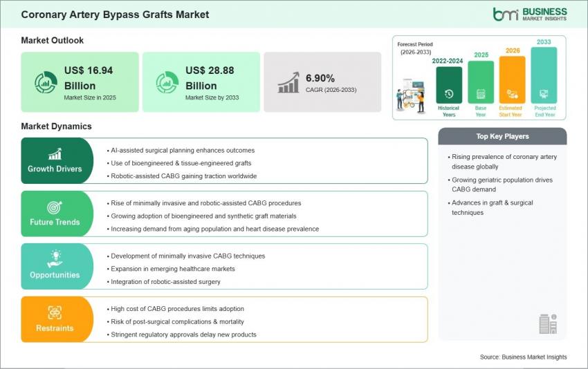Click the 'Source: Business Market Insights' text
Screen dimensions: 588x369
point(524,357)
